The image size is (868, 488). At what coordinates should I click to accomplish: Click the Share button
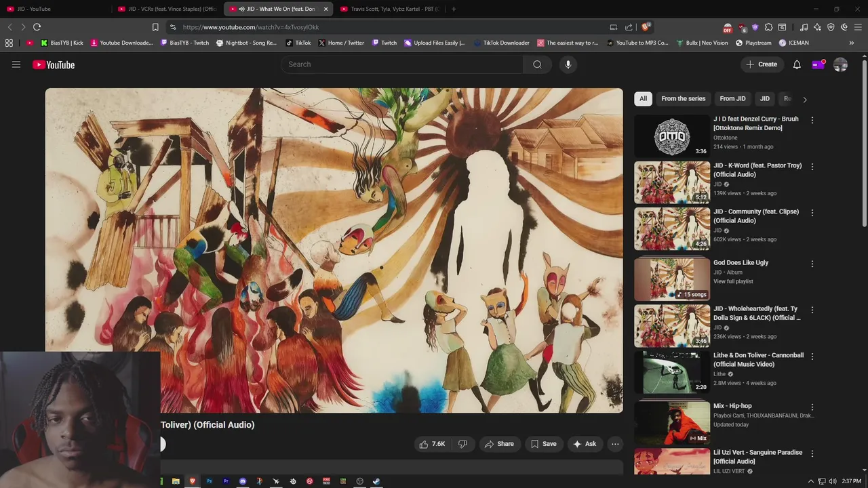coord(498,444)
